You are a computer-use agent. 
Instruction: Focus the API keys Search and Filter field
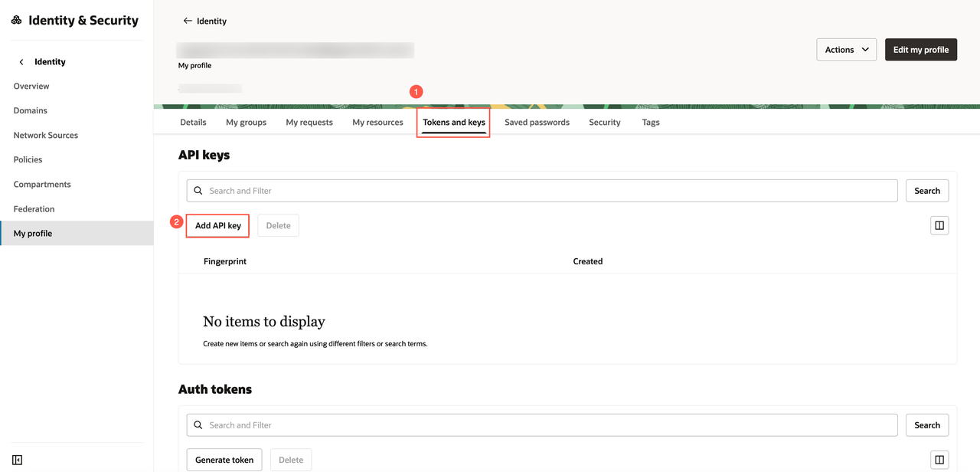(542, 191)
